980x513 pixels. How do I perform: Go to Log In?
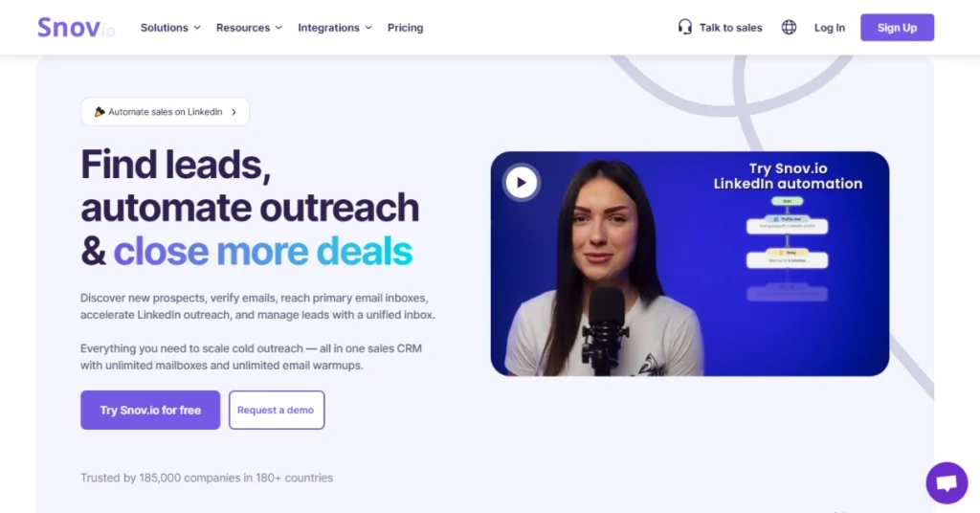click(830, 28)
